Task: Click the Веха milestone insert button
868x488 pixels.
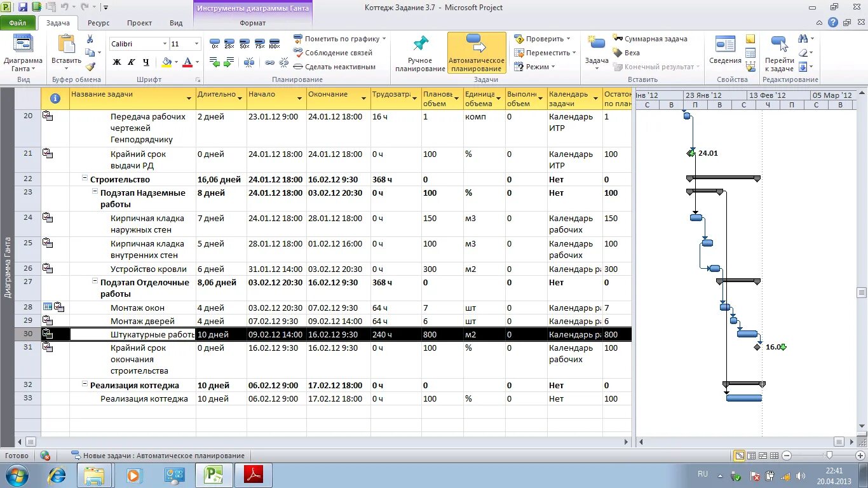Action: click(626, 53)
